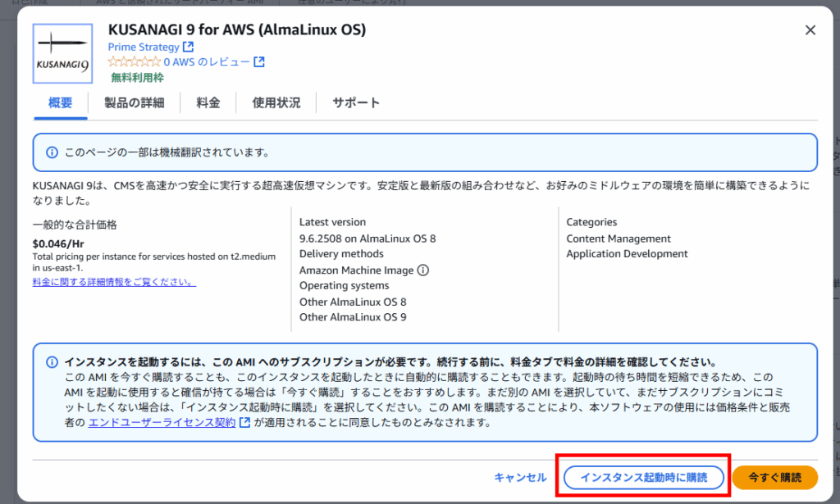Viewport: 840px width, 504px height.
Task: Select the 概要 tab
Action: (x=61, y=102)
